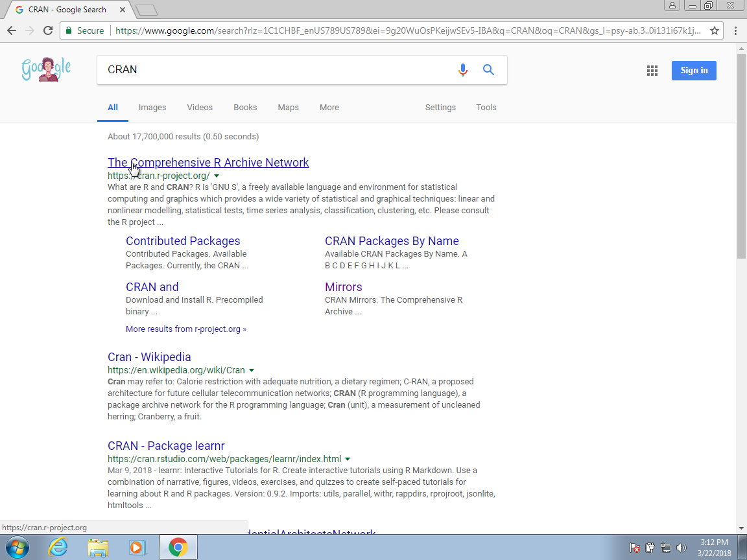Expand dropdown arrow beside cran.rstudio.com learnr URL
Viewport: 747px width, 560px height.
point(348,460)
